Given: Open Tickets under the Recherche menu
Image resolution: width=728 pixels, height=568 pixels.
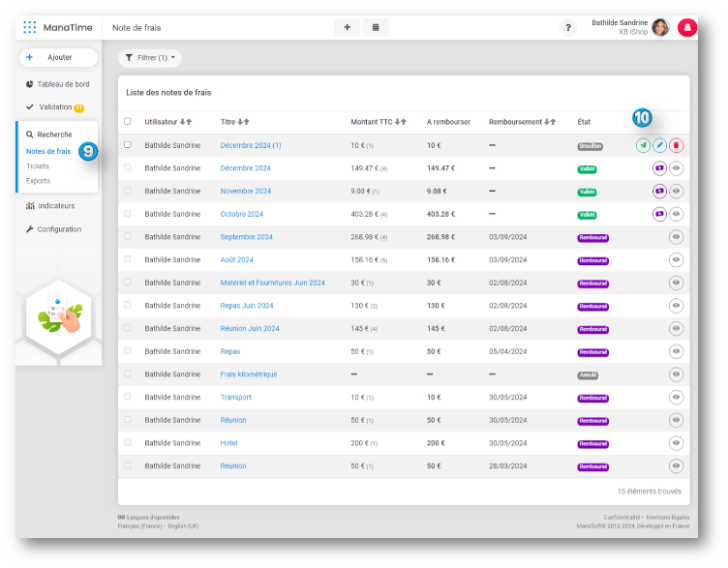Looking at the screenshot, I should pyautogui.click(x=38, y=166).
